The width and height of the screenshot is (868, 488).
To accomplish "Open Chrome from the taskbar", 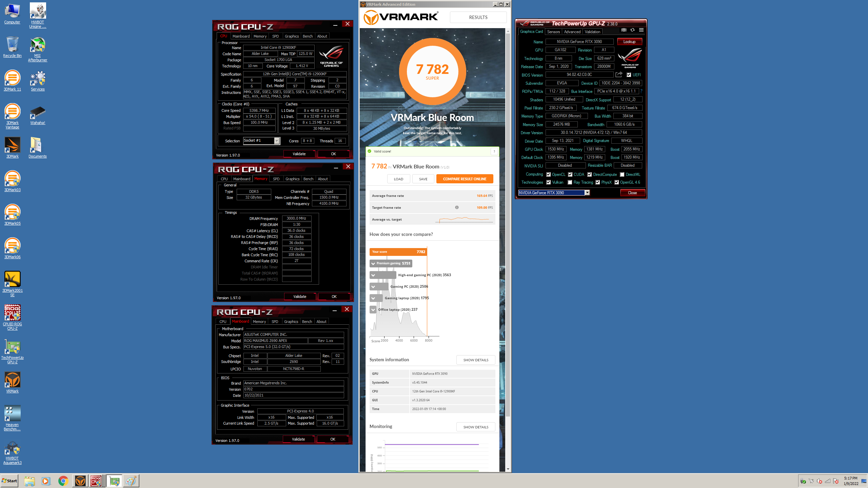I will click(63, 481).
